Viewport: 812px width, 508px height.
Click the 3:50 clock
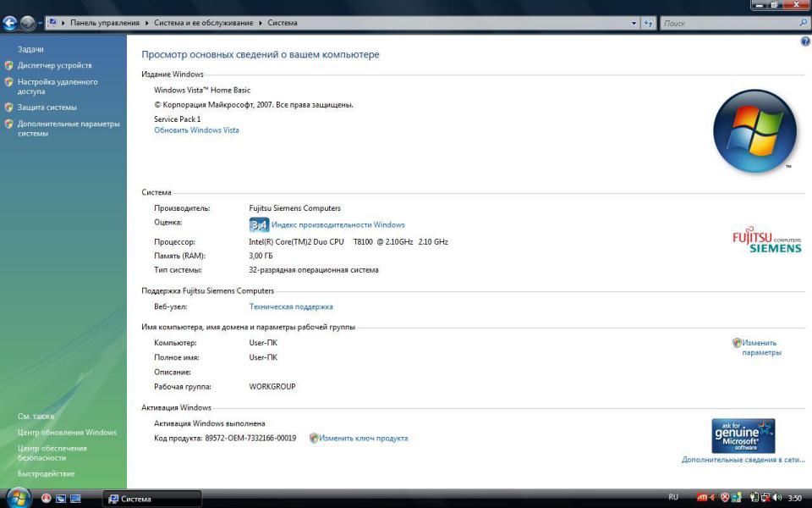click(795, 498)
